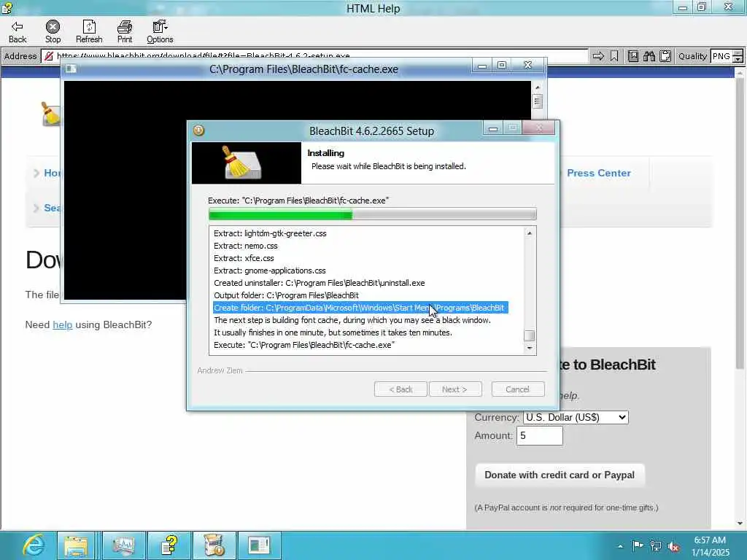The width and height of the screenshot is (747, 560).
Task: Click the BleachBit broom logo on webpage
Action: tap(50, 114)
